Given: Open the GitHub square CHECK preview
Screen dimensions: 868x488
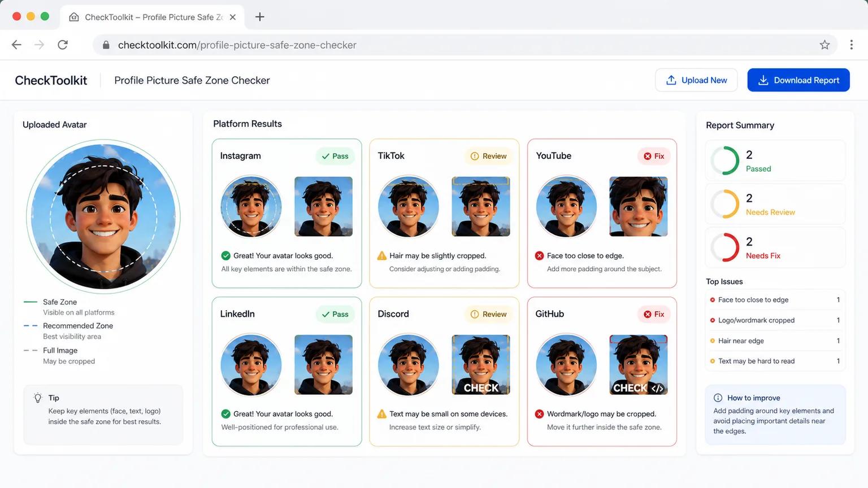Looking at the screenshot, I should coord(639,364).
